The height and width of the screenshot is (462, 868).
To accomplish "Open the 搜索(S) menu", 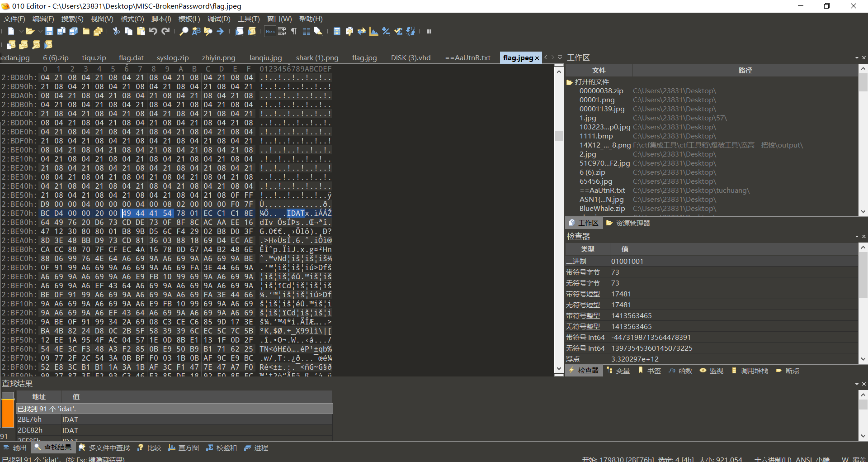I will pos(72,19).
